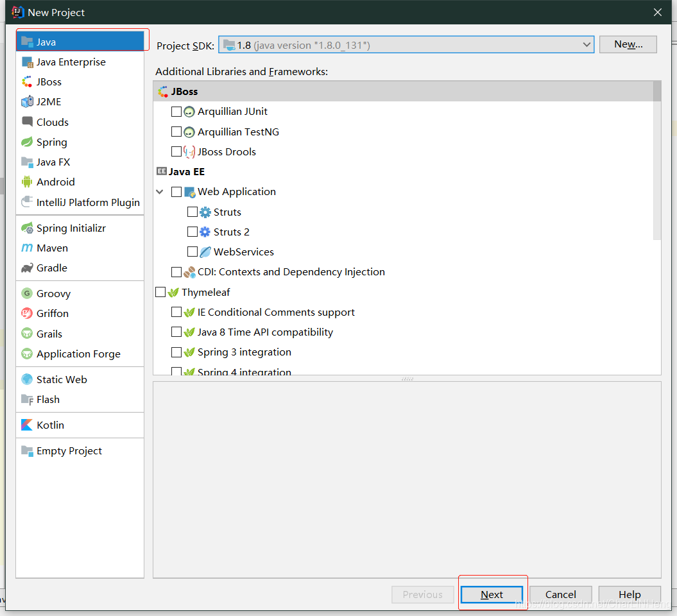Click the Arquillian JUnit framework icon
Viewport: 677px width, 616px height.
tap(189, 112)
